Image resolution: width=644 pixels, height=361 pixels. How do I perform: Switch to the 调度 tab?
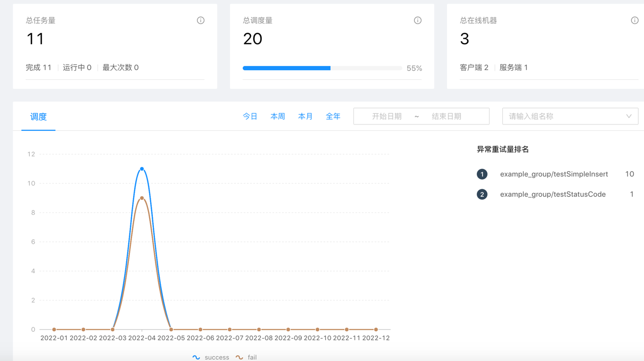tap(38, 117)
